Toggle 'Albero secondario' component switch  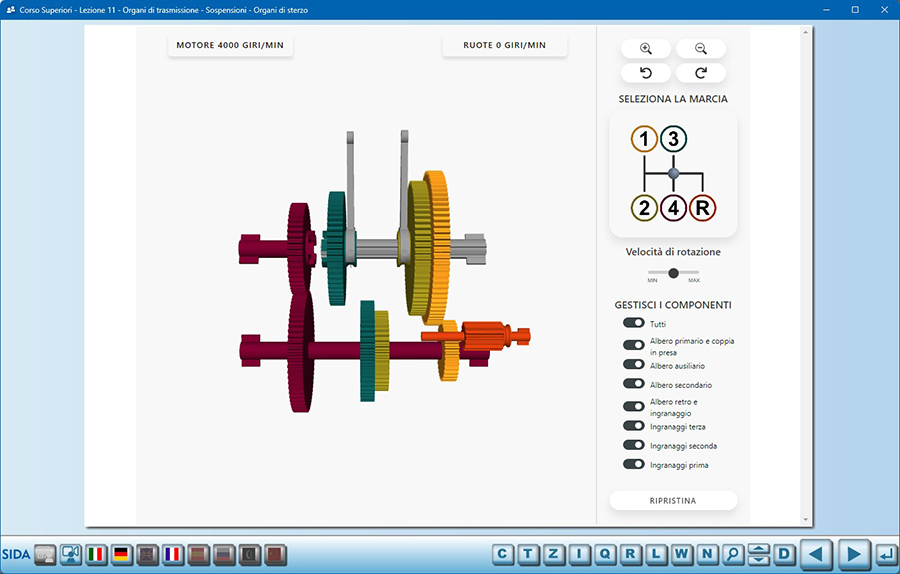click(x=633, y=384)
